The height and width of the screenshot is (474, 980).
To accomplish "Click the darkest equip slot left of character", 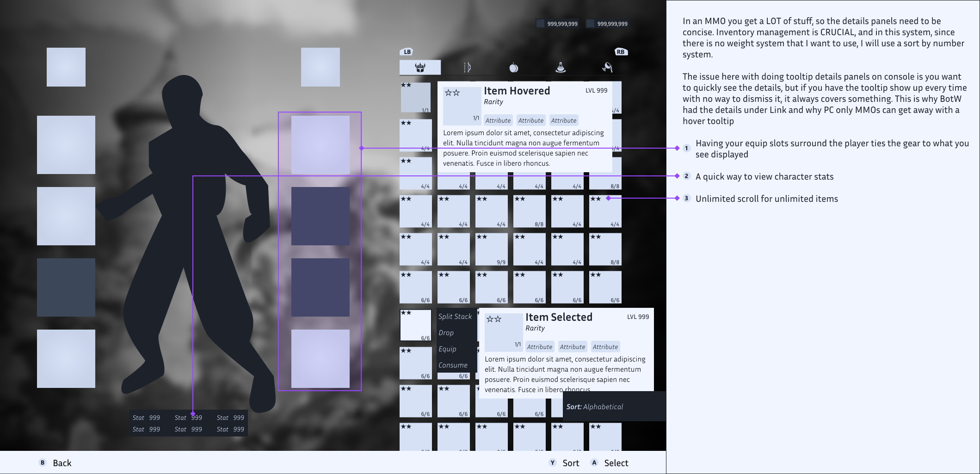I will tap(66, 287).
